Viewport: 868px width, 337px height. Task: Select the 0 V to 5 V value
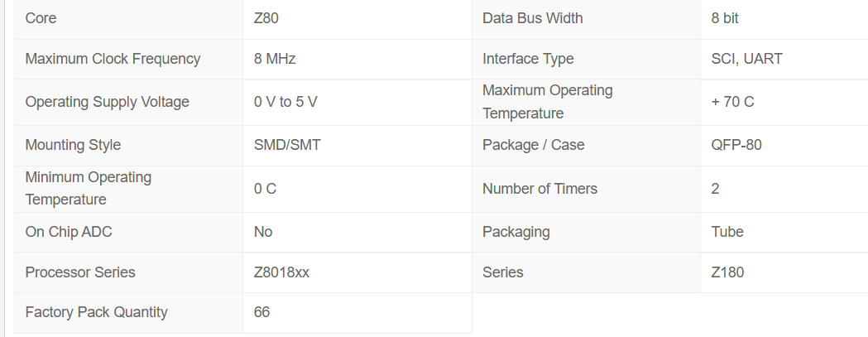point(285,102)
